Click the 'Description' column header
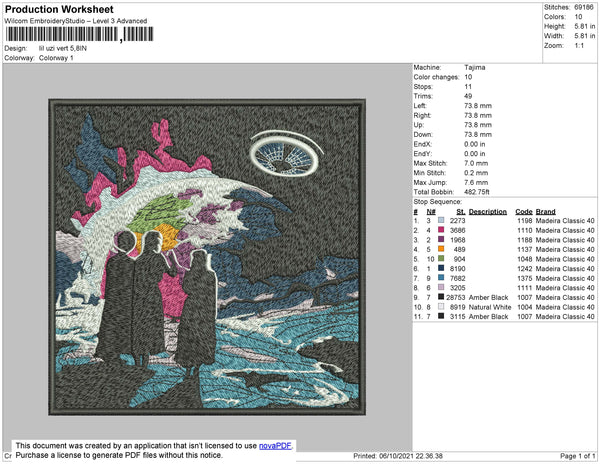Viewport: 600px width, 464px height. pos(488,212)
